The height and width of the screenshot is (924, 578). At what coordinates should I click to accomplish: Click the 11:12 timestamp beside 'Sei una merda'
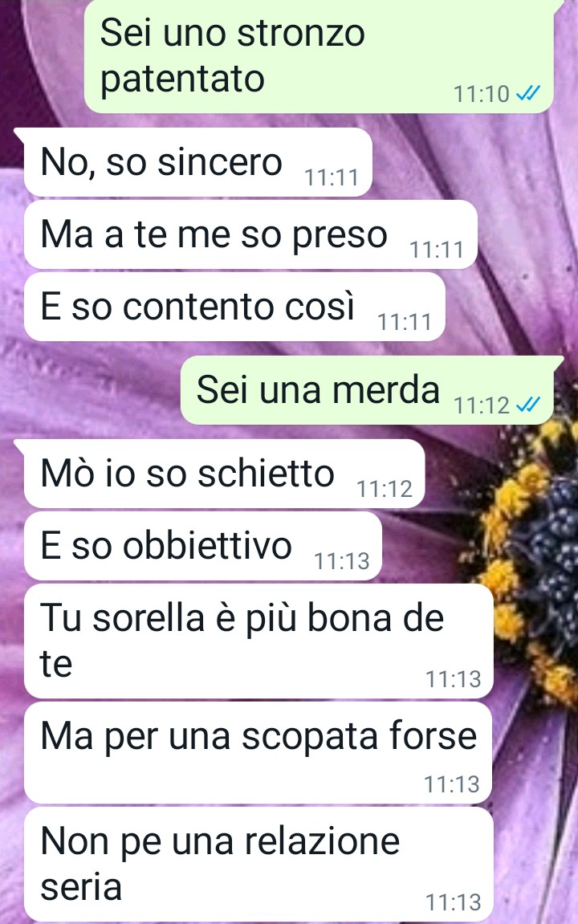tap(481, 405)
